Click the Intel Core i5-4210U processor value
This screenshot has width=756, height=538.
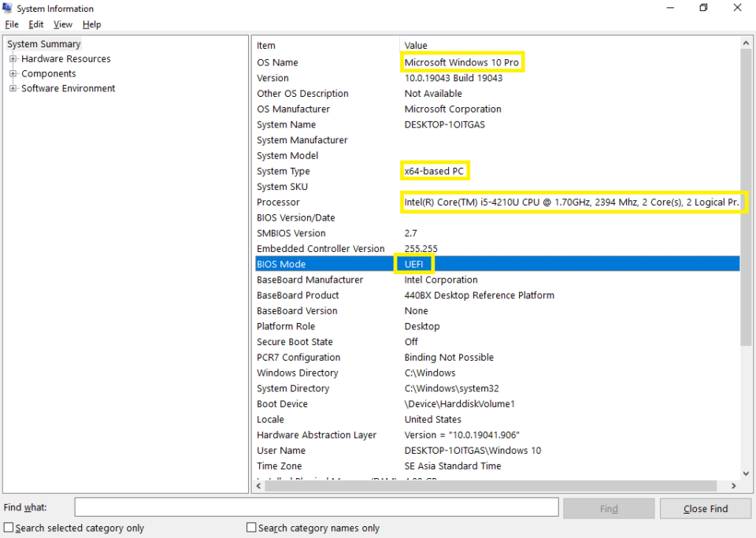572,202
